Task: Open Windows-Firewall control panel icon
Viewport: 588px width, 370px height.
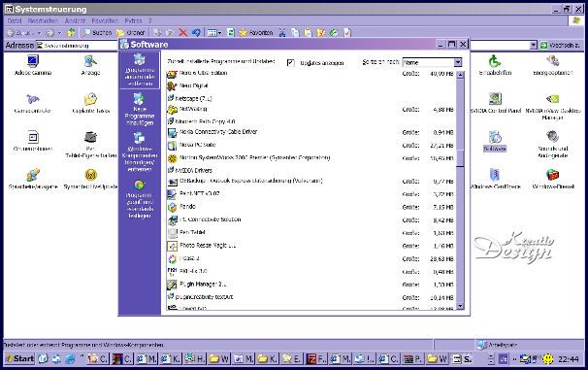Action: (x=553, y=180)
